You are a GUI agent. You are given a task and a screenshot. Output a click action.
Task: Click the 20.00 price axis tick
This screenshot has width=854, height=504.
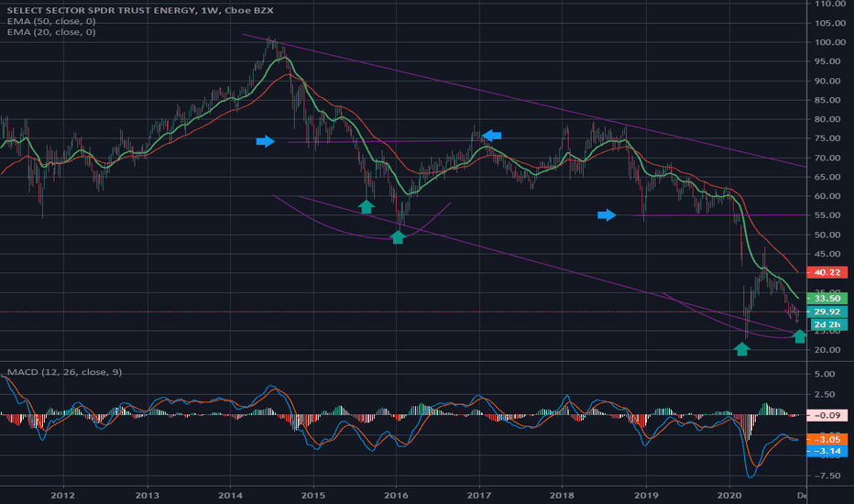[829, 350]
